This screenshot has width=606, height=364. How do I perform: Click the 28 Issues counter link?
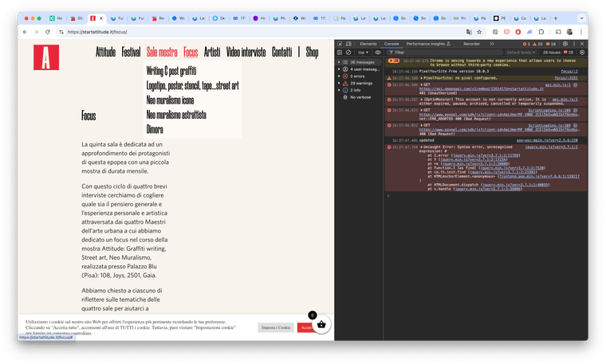tap(558, 53)
